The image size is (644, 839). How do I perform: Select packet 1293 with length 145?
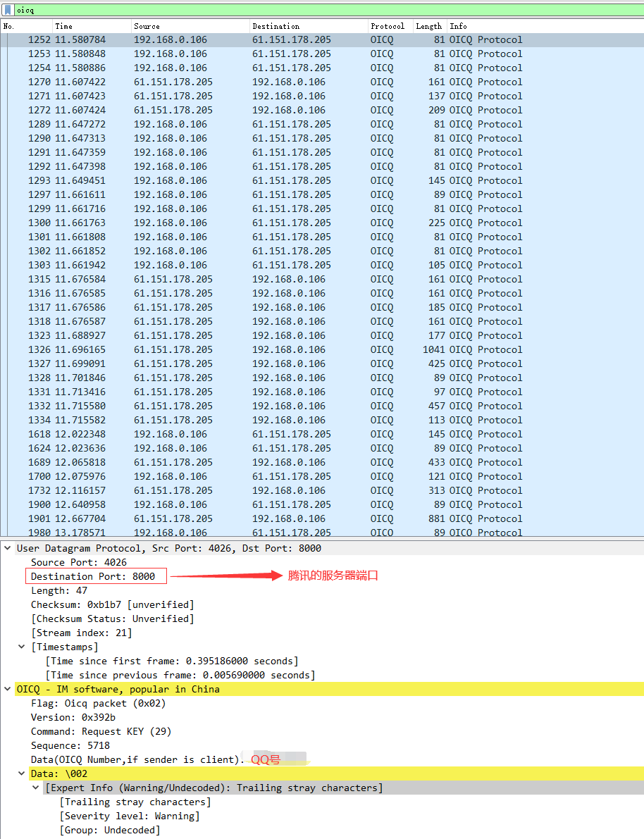(x=322, y=180)
